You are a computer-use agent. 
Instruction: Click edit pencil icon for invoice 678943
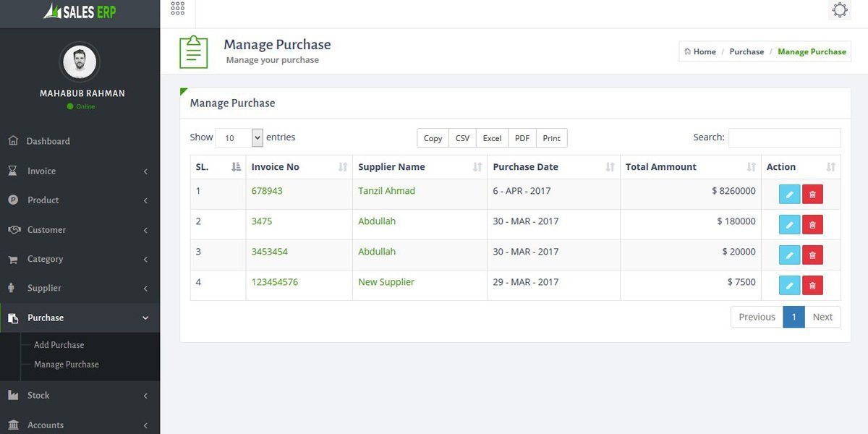(789, 195)
